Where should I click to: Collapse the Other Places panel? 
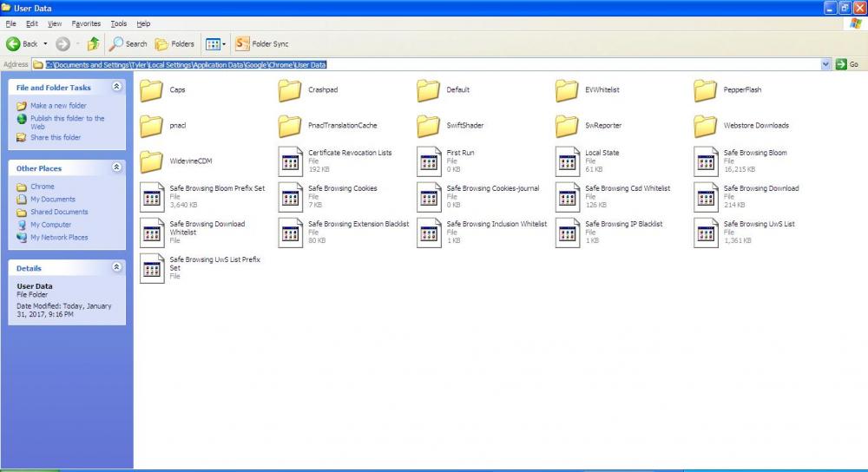pos(116,167)
